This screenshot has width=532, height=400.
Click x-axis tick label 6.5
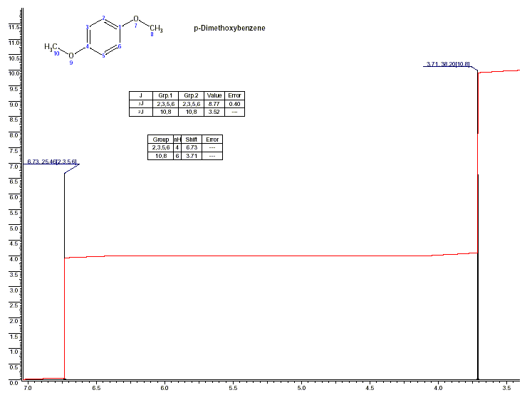(x=96, y=388)
